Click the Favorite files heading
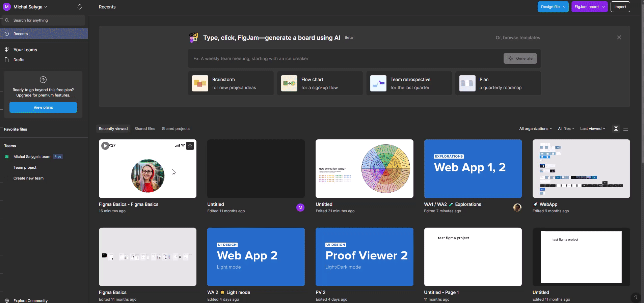 click(16, 129)
